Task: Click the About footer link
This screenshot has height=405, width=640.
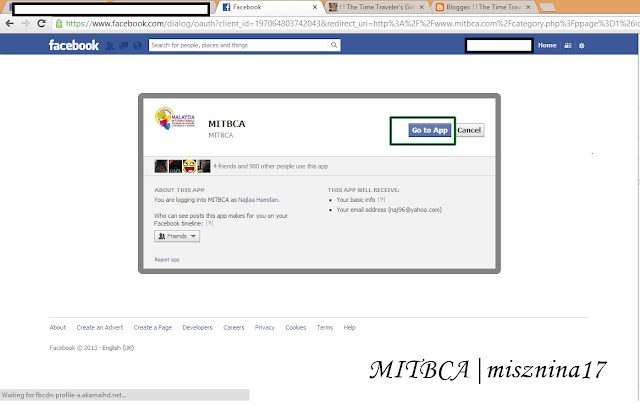Action: [58, 327]
